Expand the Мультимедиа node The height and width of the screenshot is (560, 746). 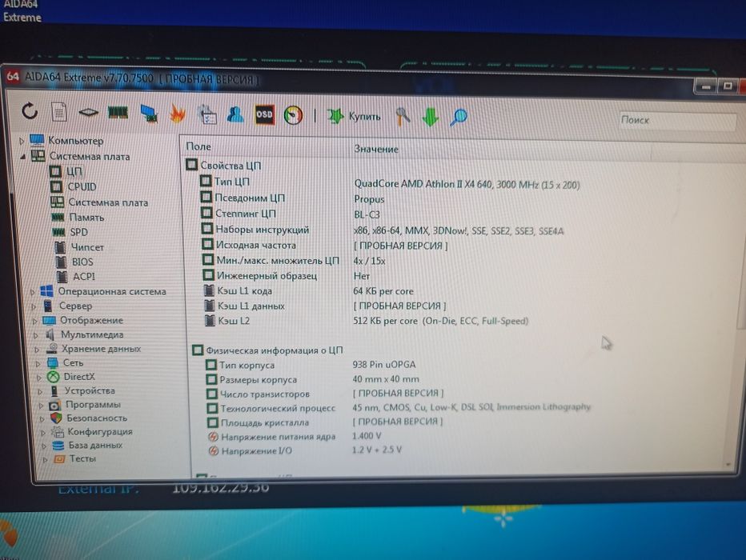point(36,335)
